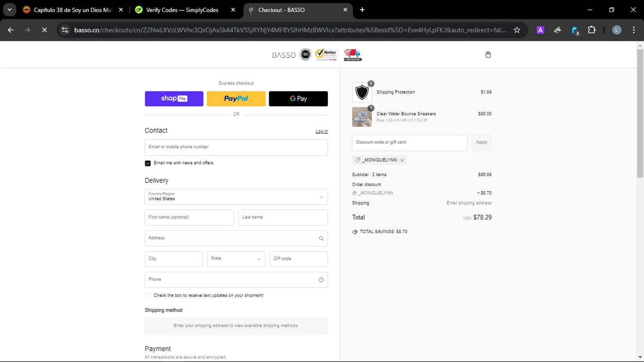Click the First name (optional) field
The image size is (644, 362).
coord(189,218)
